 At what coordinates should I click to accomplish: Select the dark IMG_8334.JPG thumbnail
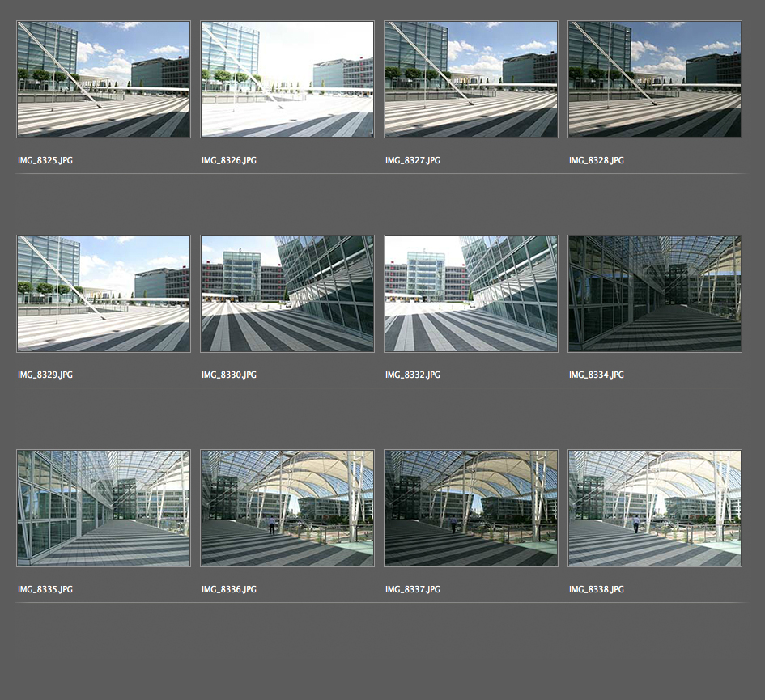655,294
